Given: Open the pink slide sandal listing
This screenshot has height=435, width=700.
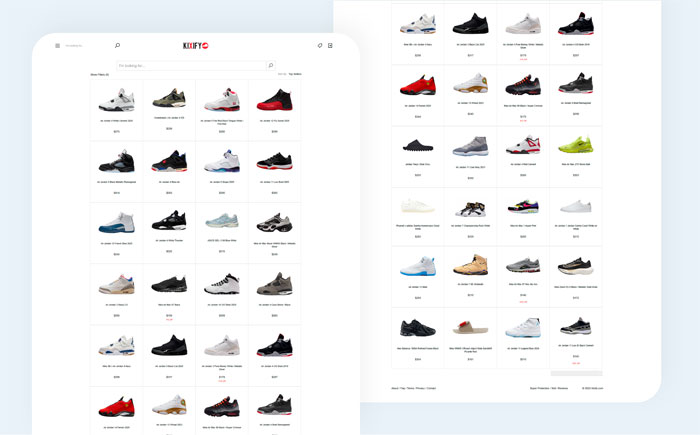Looking at the screenshot, I should pos(467,328).
